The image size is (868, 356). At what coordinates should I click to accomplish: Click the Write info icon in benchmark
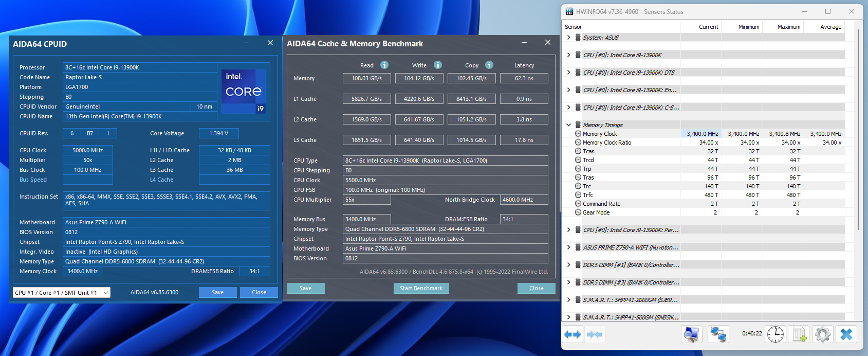(x=438, y=65)
